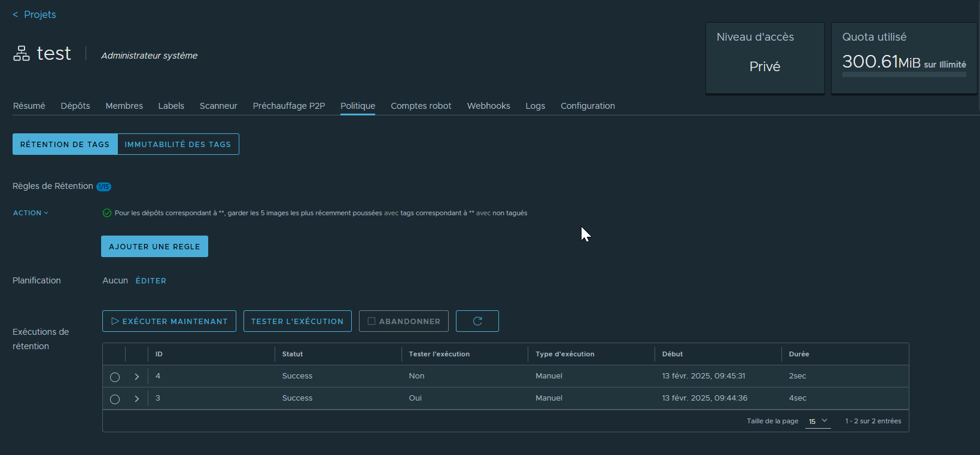This screenshot has width=980, height=455.
Task: Edit the schedule via Éditer link
Action: tap(151, 280)
